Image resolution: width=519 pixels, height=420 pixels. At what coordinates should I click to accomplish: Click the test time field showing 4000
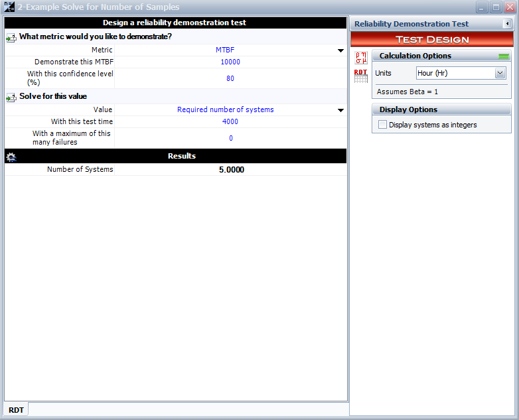pyautogui.click(x=230, y=122)
